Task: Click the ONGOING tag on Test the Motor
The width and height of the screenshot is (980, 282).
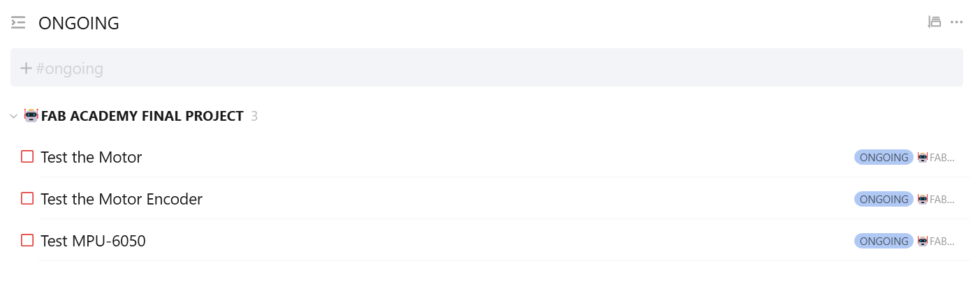Action: [x=884, y=158]
